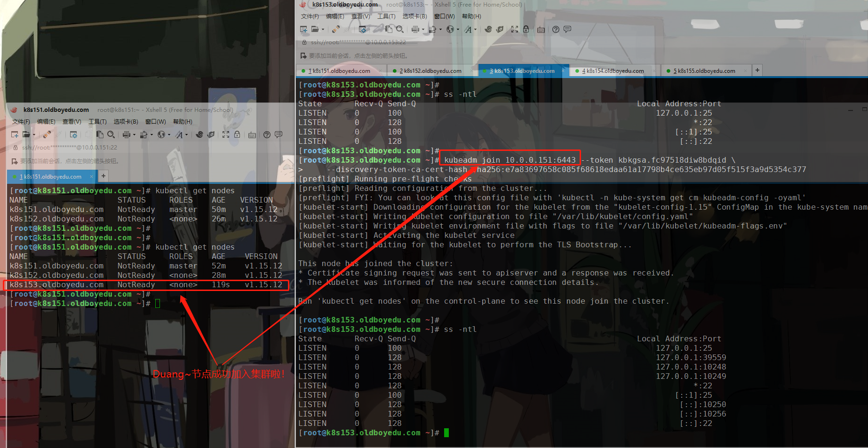This screenshot has width=868, height=448.
Task: Click the chat bubble icon in k8s153 toolbar
Action: (x=567, y=29)
